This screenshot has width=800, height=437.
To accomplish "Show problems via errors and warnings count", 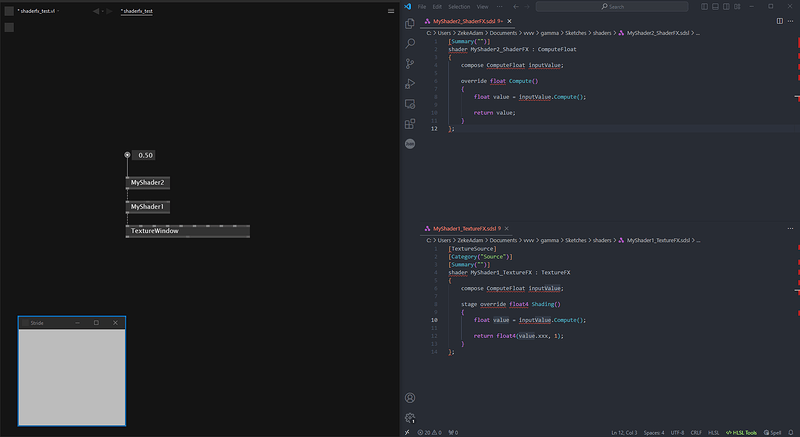I will tap(430, 432).
